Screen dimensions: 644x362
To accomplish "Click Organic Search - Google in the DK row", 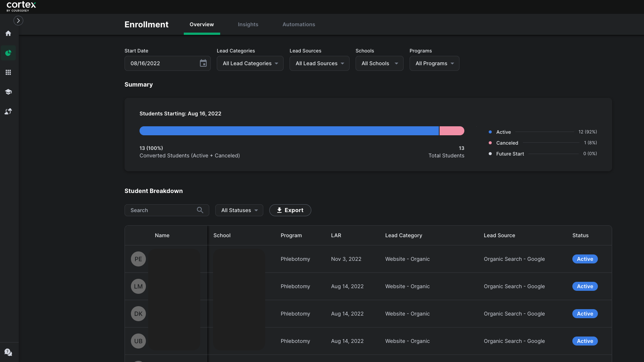I will pyautogui.click(x=514, y=314).
